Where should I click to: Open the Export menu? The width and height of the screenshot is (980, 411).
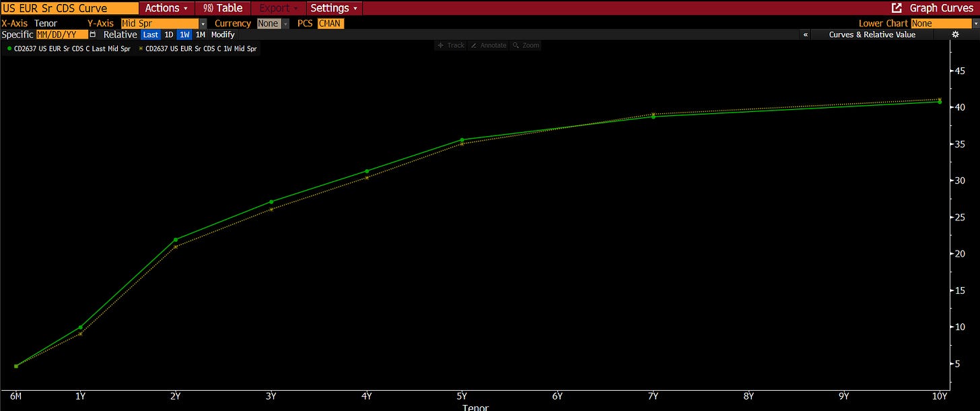click(x=279, y=8)
